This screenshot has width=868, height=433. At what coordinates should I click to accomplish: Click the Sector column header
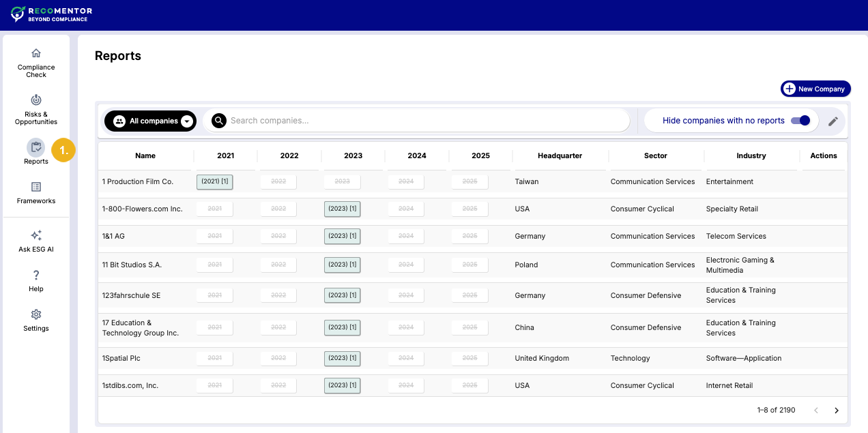pyautogui.click(x=655, y=155)
